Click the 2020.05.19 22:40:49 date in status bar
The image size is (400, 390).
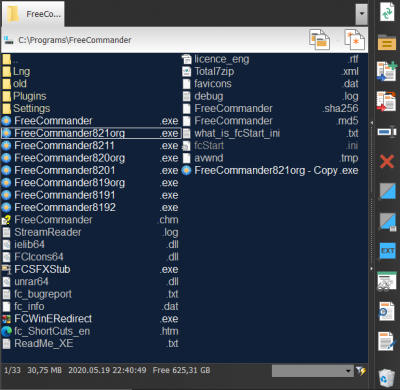click(107, 370)
